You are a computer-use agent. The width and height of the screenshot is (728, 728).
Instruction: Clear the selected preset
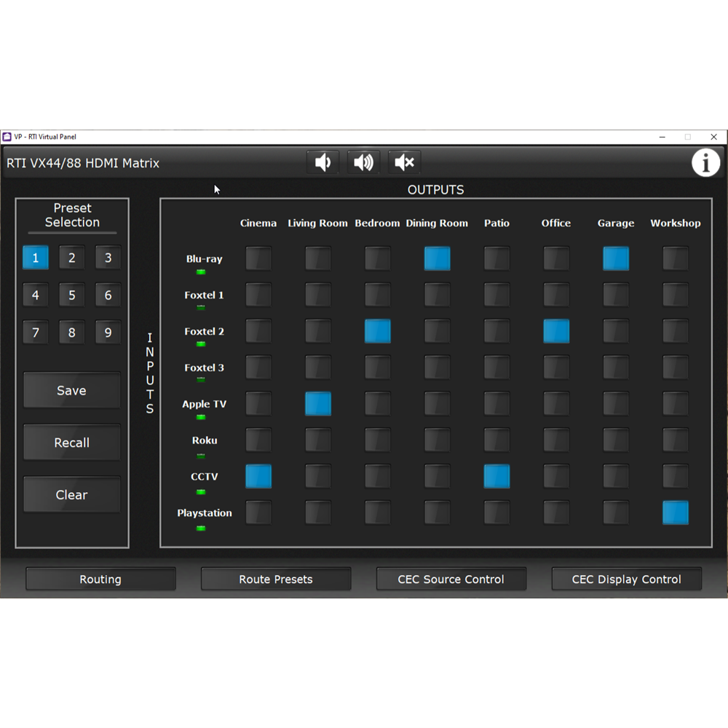(x=72, y=495)
